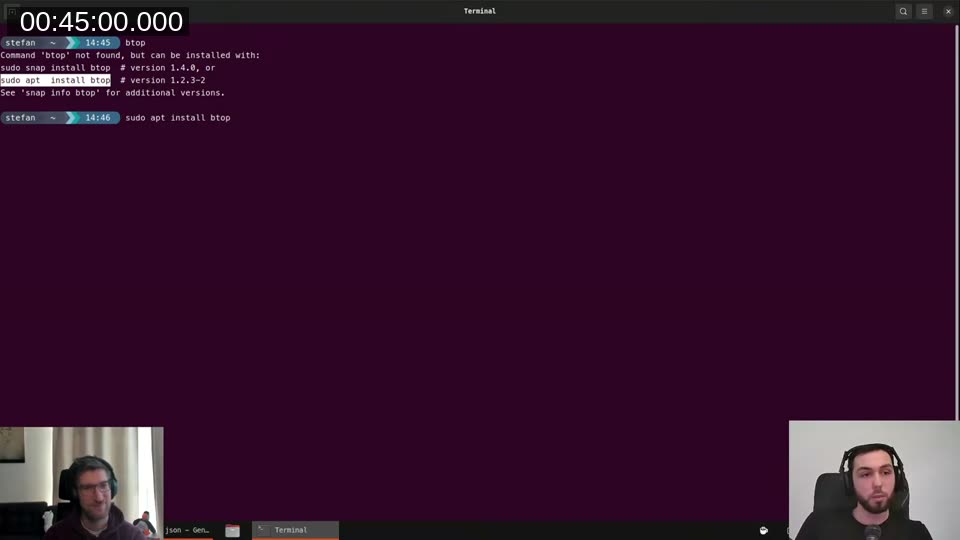Screen dimensions: 960x540
Task: Click the typed 'sudo apt install btop' command
Action: 178,118
